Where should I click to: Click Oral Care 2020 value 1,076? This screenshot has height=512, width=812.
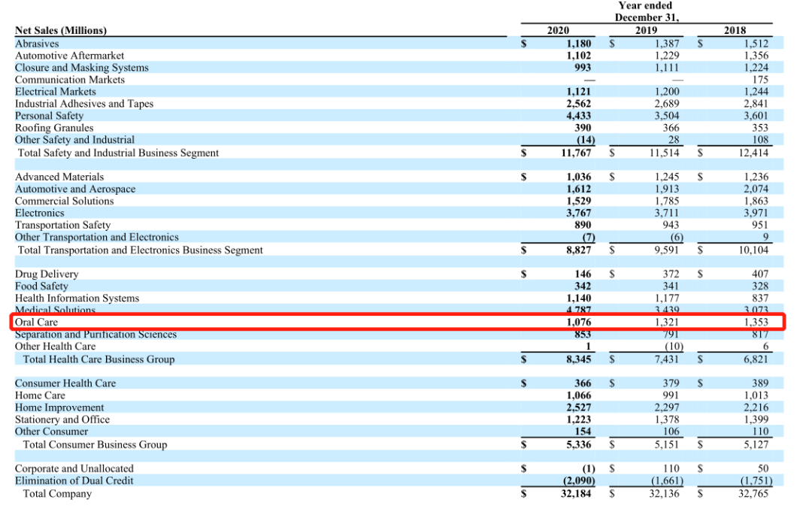tap(578, 322)
